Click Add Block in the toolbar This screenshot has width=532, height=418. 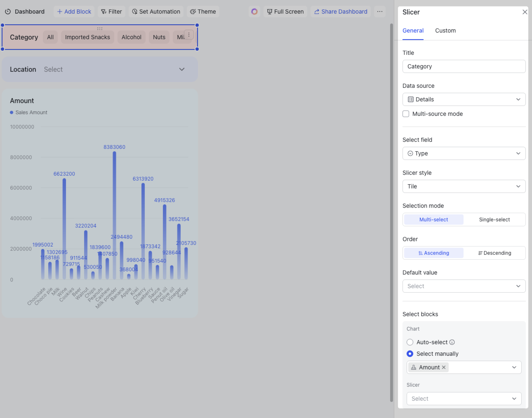[74, 12]
